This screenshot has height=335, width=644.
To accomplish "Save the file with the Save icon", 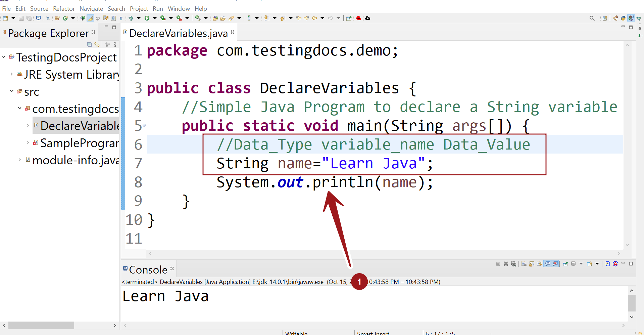I will [21, 18].
